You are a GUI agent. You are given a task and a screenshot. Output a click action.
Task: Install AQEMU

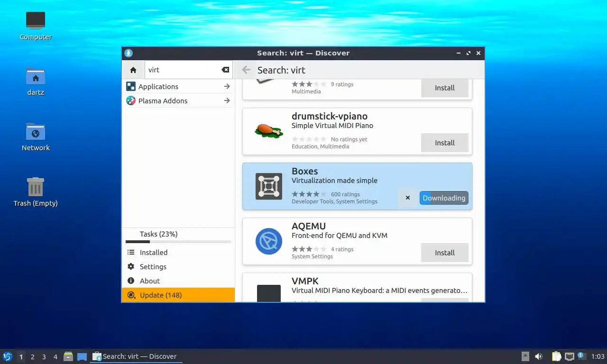coord(445,253)
